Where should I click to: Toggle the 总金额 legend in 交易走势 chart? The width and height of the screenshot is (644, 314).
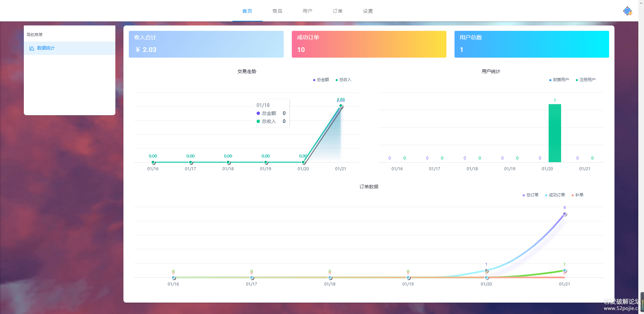pyautogui.click(x=320, y=80)
